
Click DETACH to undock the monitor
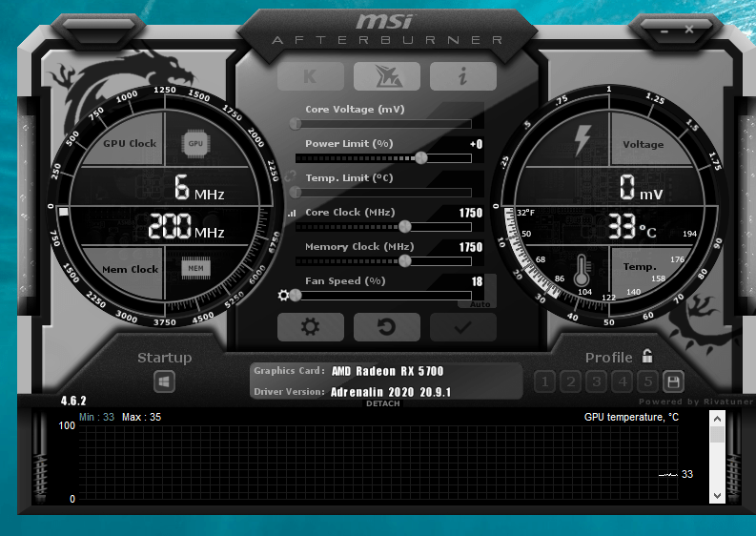coord(383,403)
